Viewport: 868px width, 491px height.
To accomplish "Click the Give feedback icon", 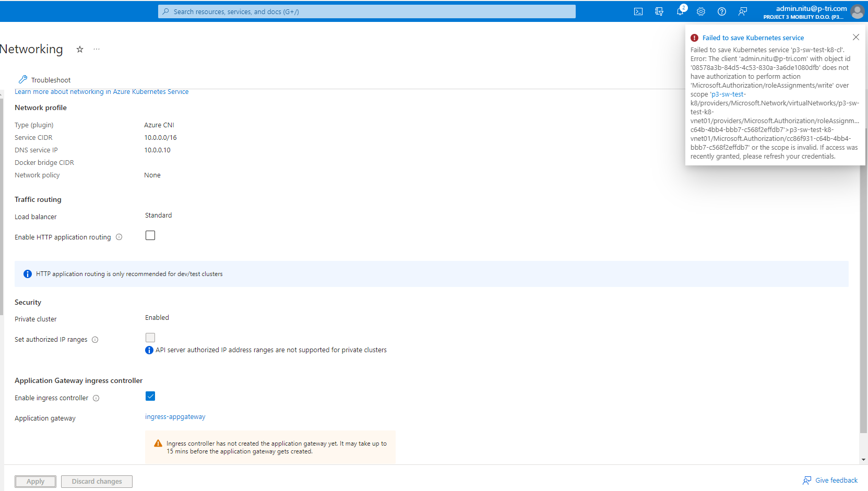I will pyautogui.click(x=807, y=481).
